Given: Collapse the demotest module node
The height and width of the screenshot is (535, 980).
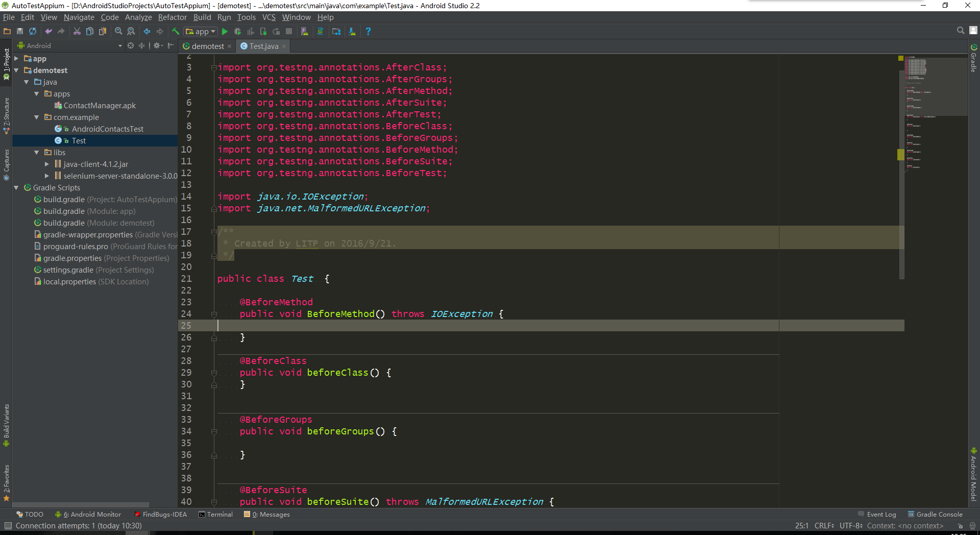Looking at the screenshot, I should coord(16,70).
